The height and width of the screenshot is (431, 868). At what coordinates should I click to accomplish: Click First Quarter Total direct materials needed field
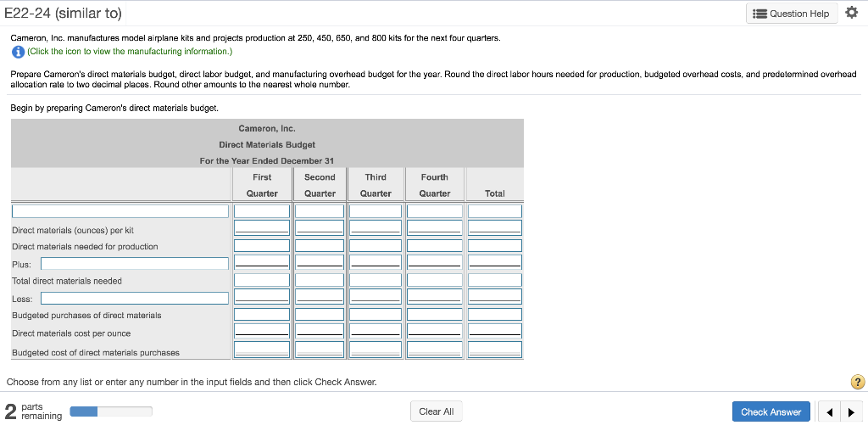click(x=262, y=280)
